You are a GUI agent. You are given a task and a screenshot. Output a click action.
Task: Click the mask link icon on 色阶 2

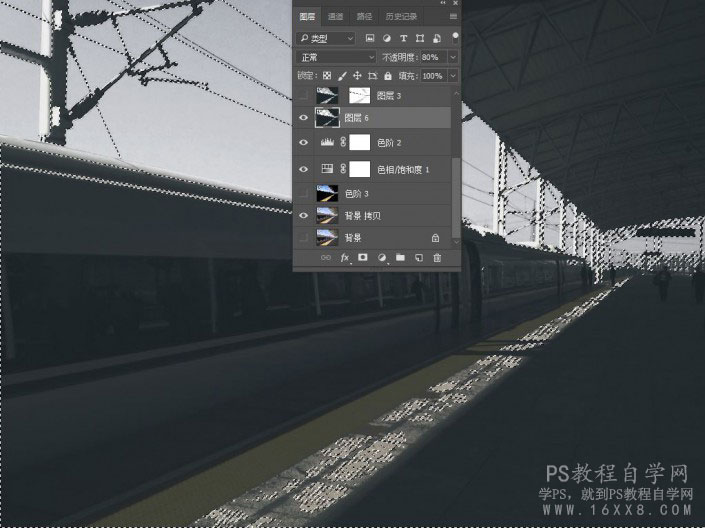(x=343, y=143)
